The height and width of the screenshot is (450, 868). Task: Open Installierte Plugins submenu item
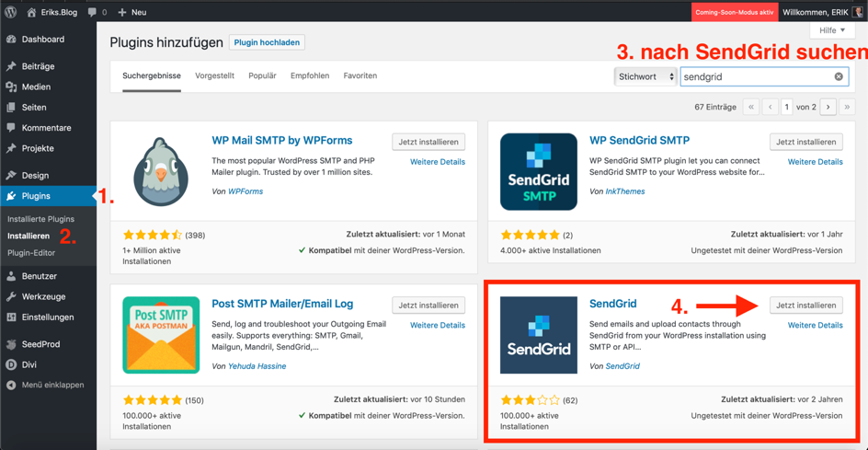pos(41,219)
